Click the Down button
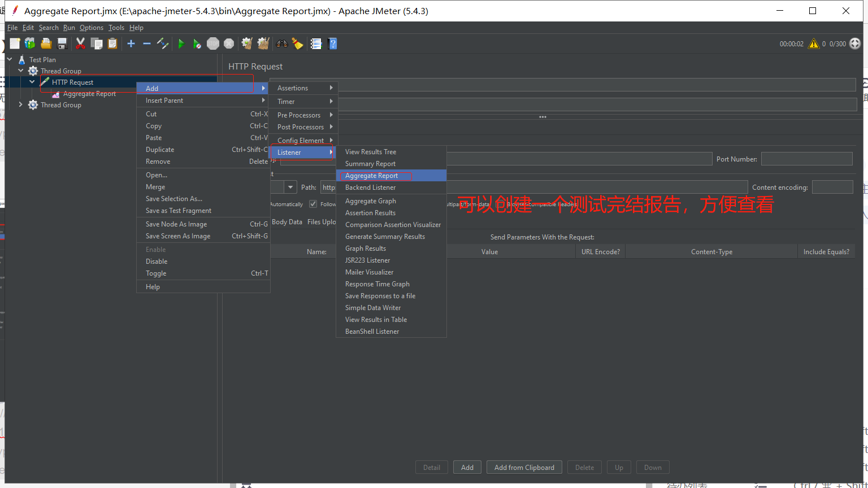This screenshot has width=868, height=488. (653, 468)
